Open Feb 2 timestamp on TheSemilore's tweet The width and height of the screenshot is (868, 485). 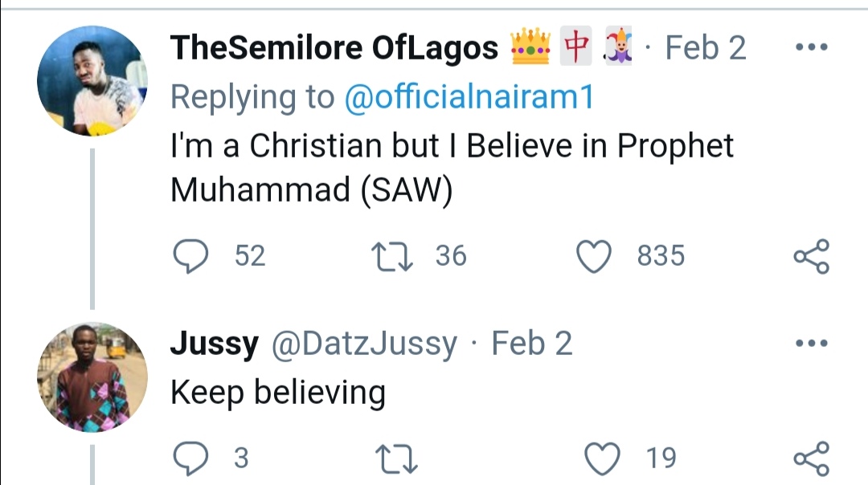706,48
